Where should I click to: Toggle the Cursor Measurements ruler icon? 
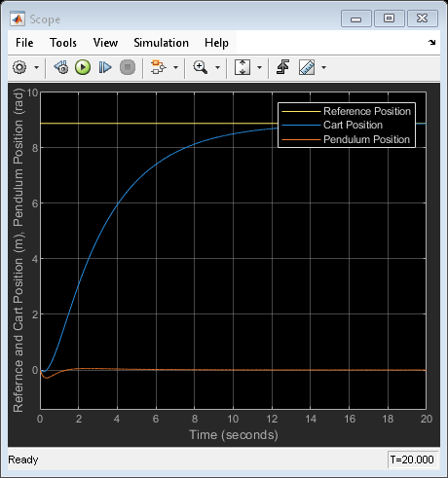(x=307, y=67)
